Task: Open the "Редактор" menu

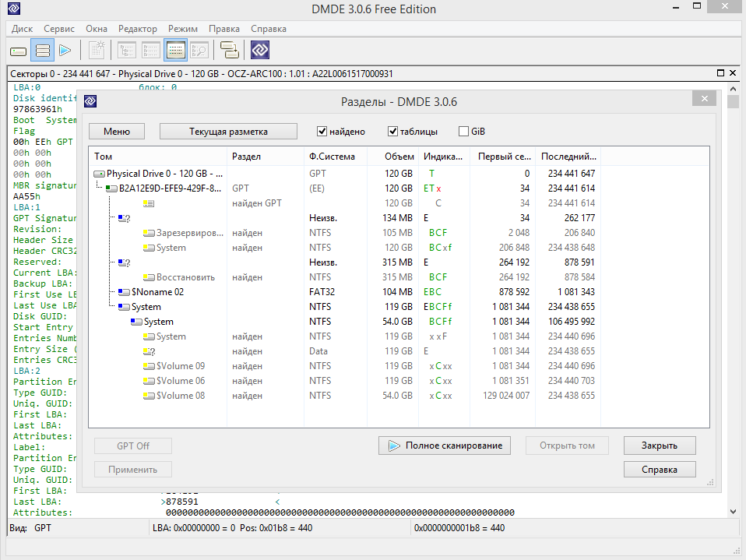Action: (137, 29)
